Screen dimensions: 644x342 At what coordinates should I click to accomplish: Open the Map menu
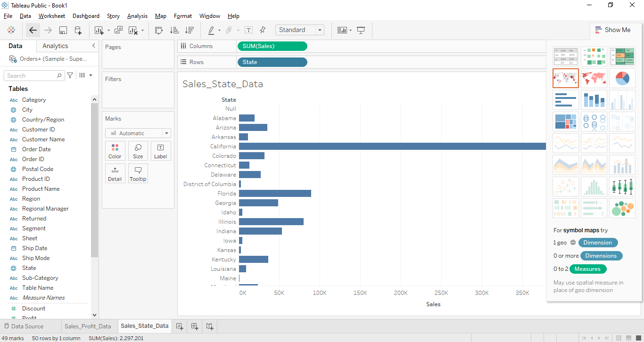[161, 16]
